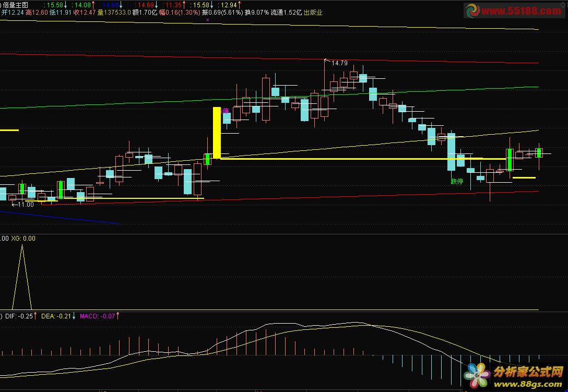Click the turnover rate 换9.07%
568x392 pixels.
[257, 13]
